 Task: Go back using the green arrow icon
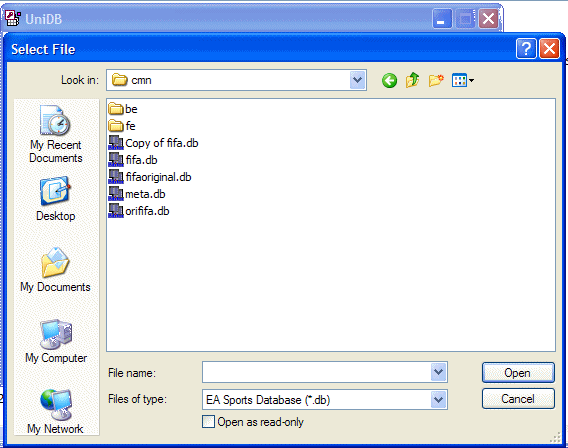389,80
